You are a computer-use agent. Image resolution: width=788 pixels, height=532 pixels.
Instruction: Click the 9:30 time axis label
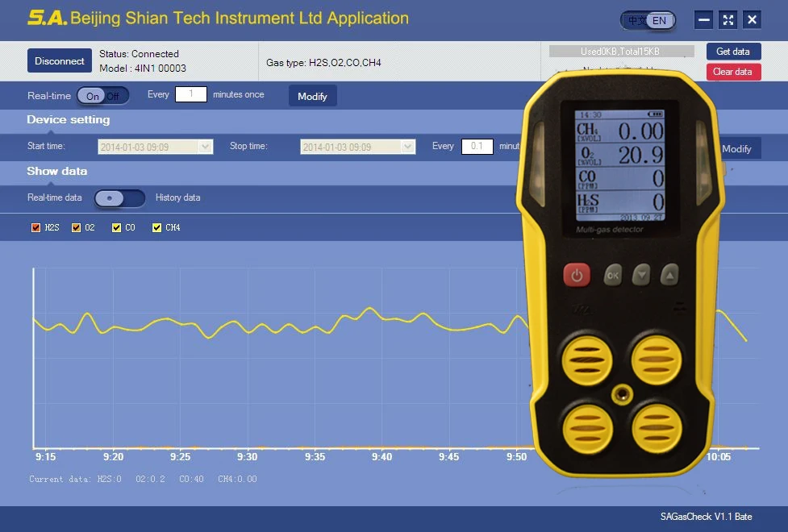click(248, 457)
